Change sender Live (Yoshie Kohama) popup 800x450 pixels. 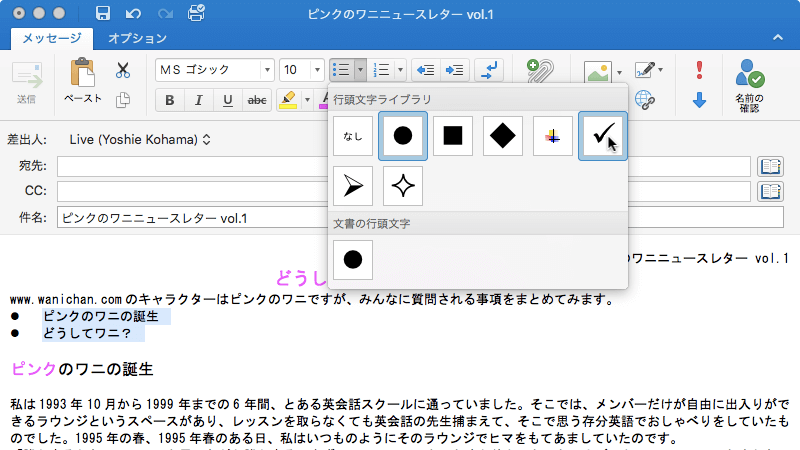point(140,139)
